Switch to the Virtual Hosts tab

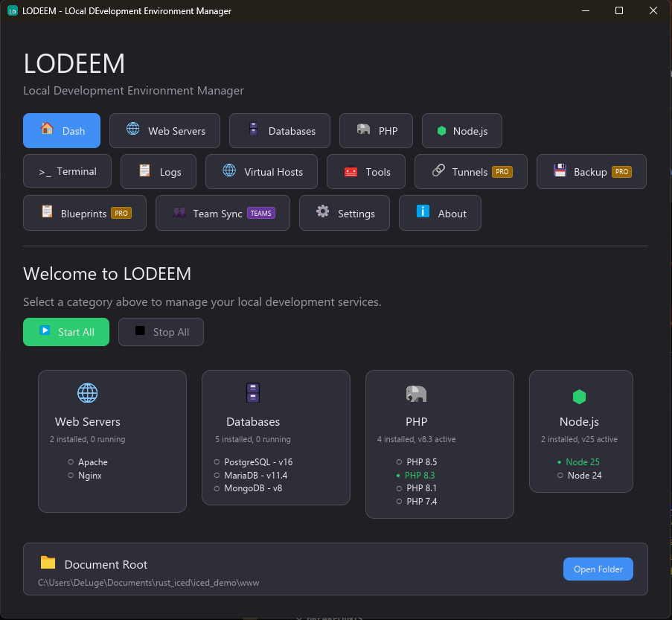click(261, 171)
